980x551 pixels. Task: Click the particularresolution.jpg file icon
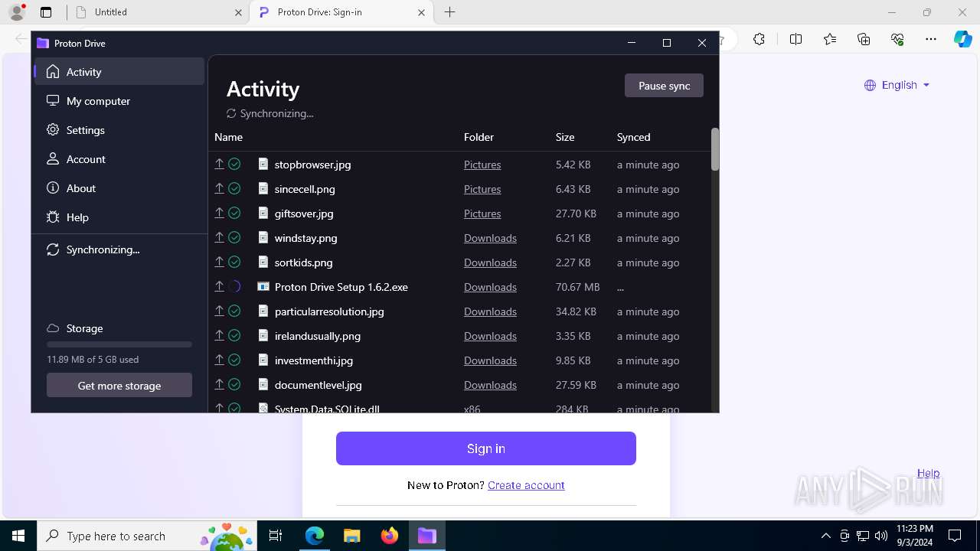pos(263,311)
